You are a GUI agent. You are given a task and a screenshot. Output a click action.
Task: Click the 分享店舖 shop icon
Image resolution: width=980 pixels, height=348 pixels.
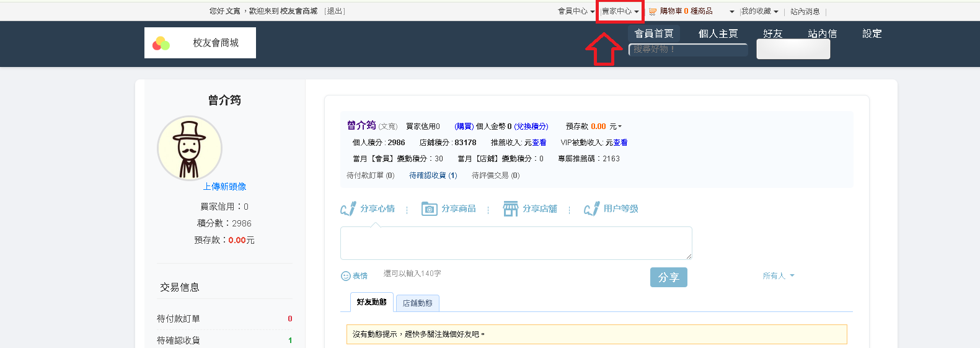(511, 208)
